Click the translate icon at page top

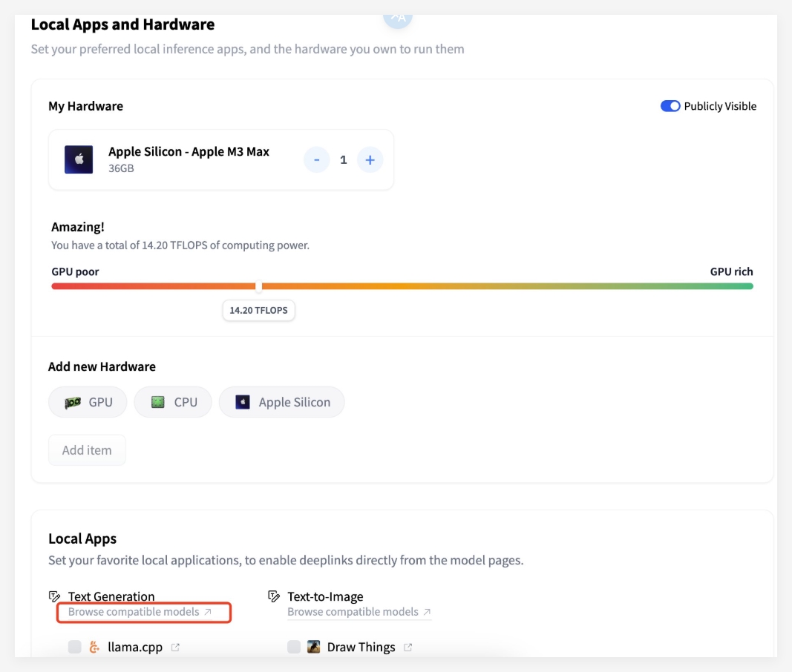398,18
